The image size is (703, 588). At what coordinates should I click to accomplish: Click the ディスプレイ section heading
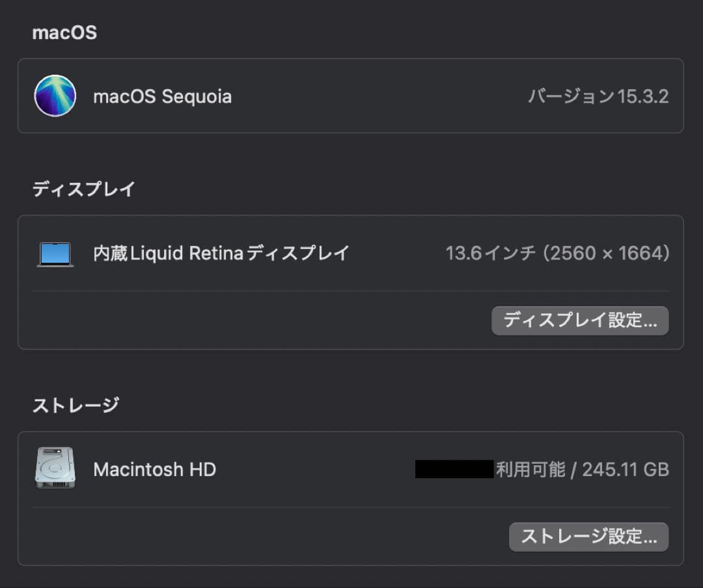tap(83, 189)
